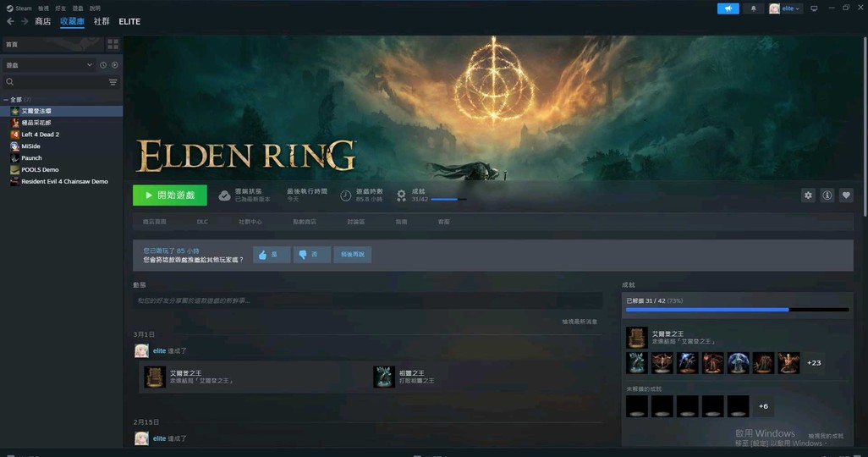
Task: Open the 指南 guides tab
Action: 401,222
